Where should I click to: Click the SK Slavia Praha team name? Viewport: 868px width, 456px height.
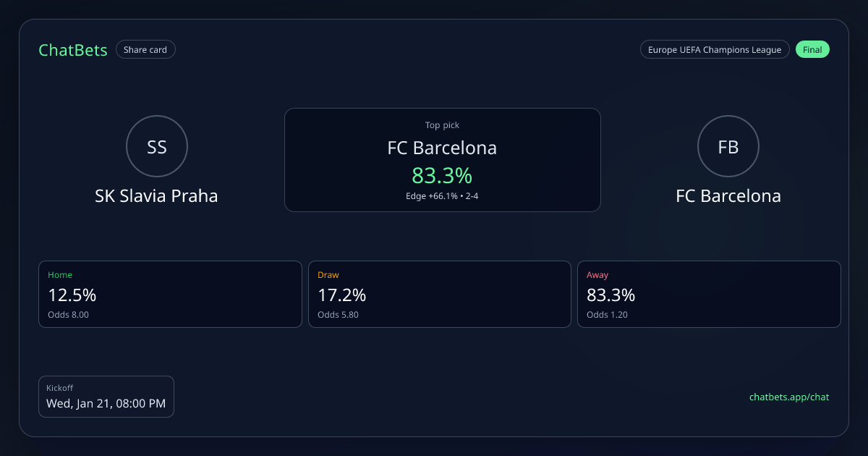tap(156, 196)
